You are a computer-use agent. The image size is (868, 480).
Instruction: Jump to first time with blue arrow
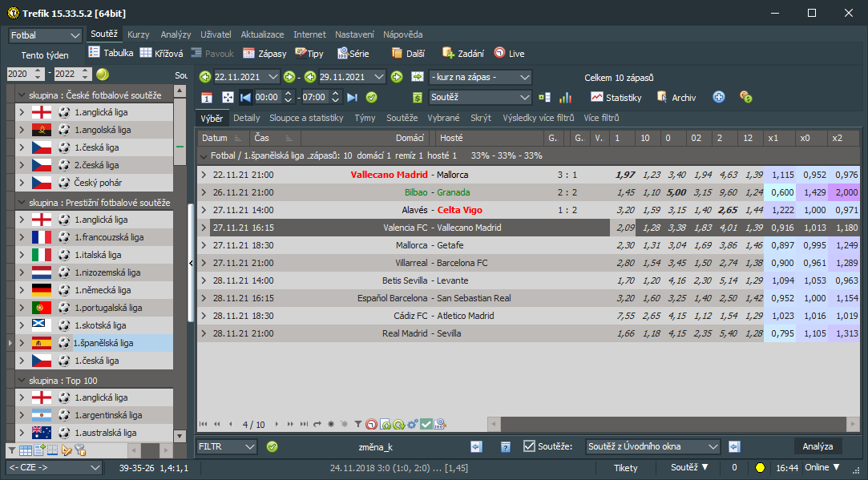click(x=245, y=98)
